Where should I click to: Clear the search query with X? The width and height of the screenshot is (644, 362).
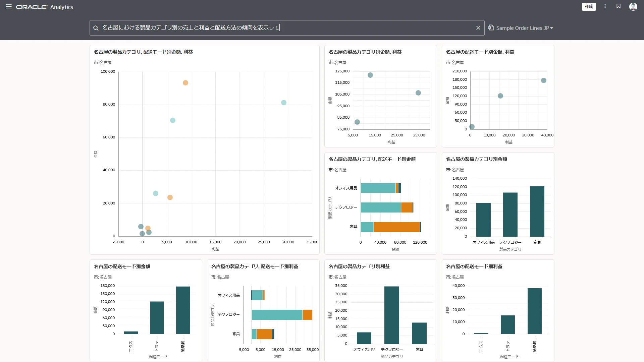click(478, 28)
